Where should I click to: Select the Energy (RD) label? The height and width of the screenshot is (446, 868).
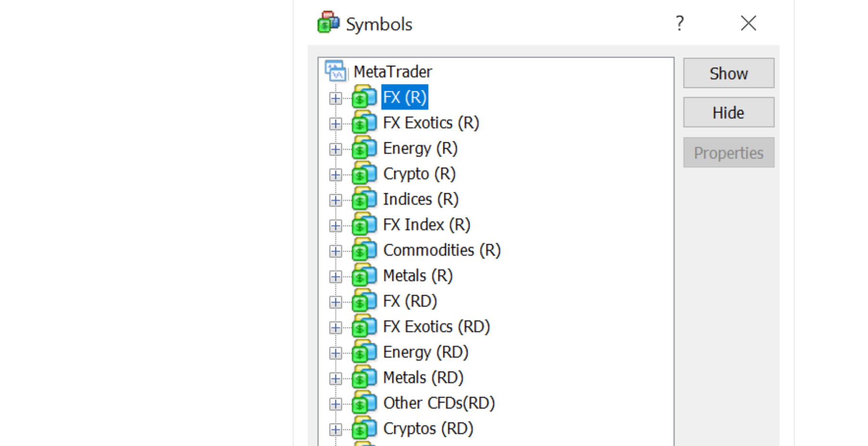click(x=426, y=352)
